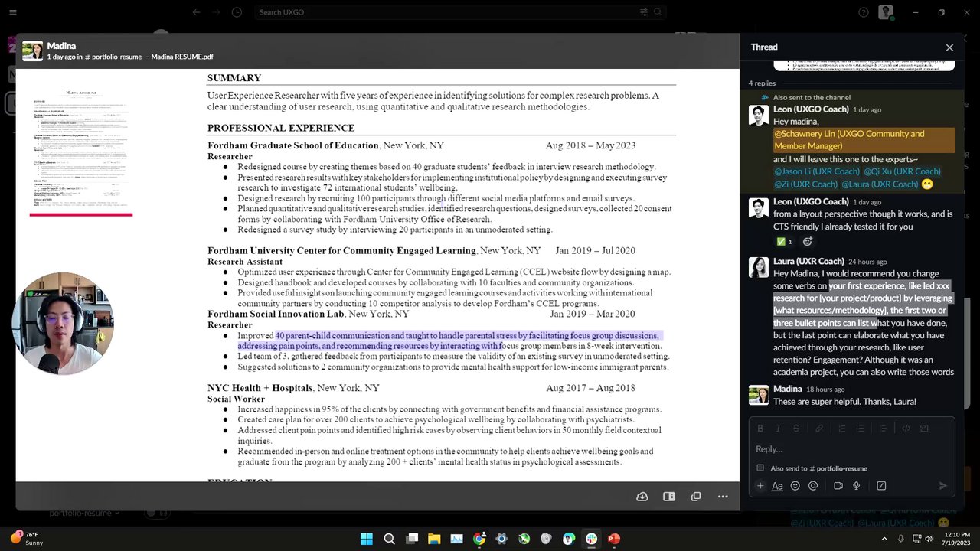The image size is (980, 551).
Task: Open the @Laura (UXR Coach) mention
Action: point(880,184)
